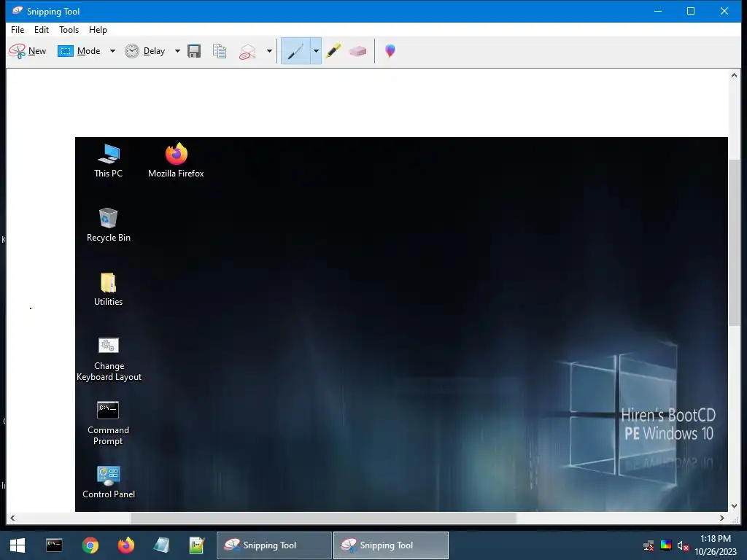Click the vertical scrollbar down arrow
The image size is (747, 560).
tap(734, 506)
